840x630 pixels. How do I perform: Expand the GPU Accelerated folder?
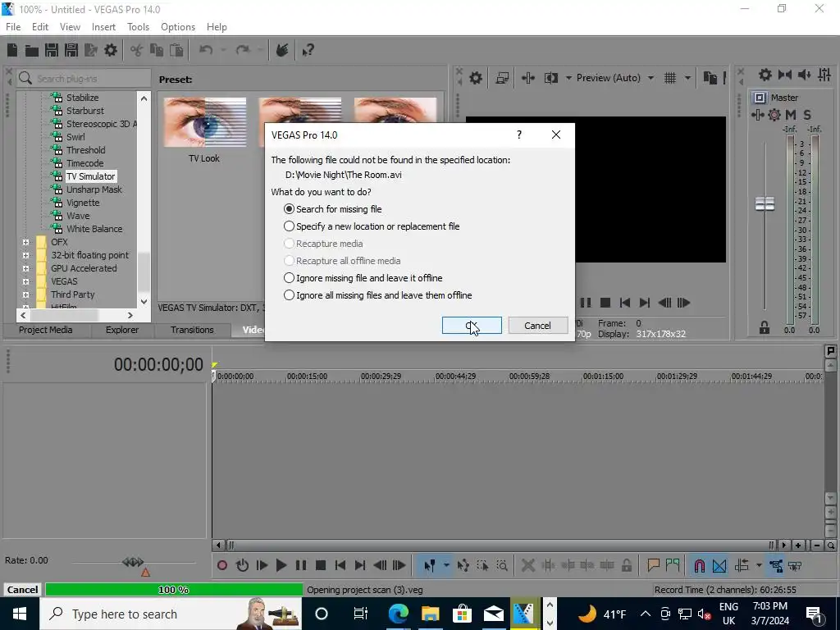25,268
